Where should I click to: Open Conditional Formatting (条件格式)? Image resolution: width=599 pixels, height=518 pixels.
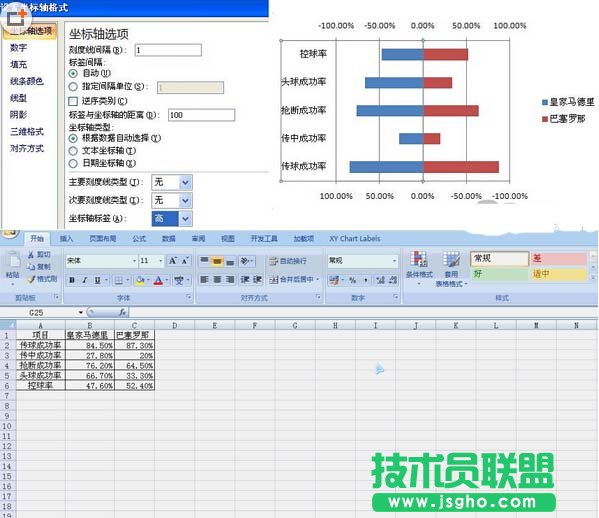(419, 268)
